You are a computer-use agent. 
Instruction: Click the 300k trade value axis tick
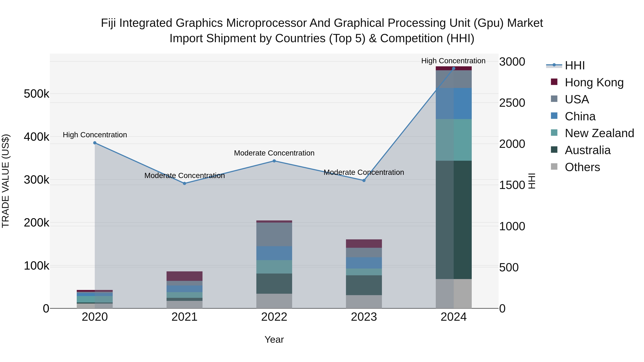tap(36, 180)
